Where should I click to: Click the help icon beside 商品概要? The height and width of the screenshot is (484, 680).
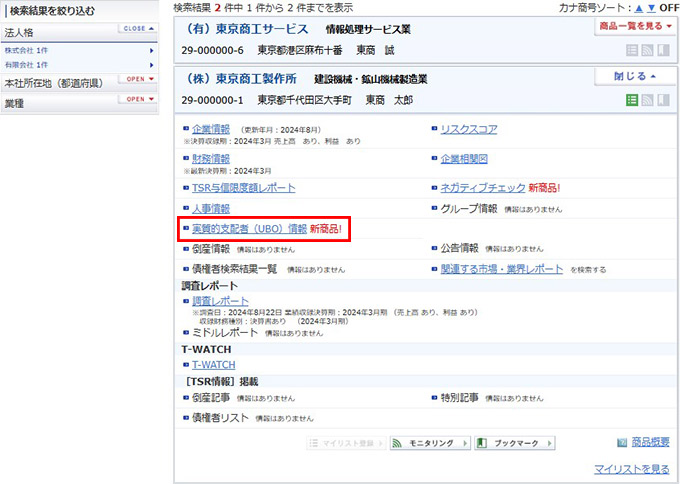click(622, 442)
